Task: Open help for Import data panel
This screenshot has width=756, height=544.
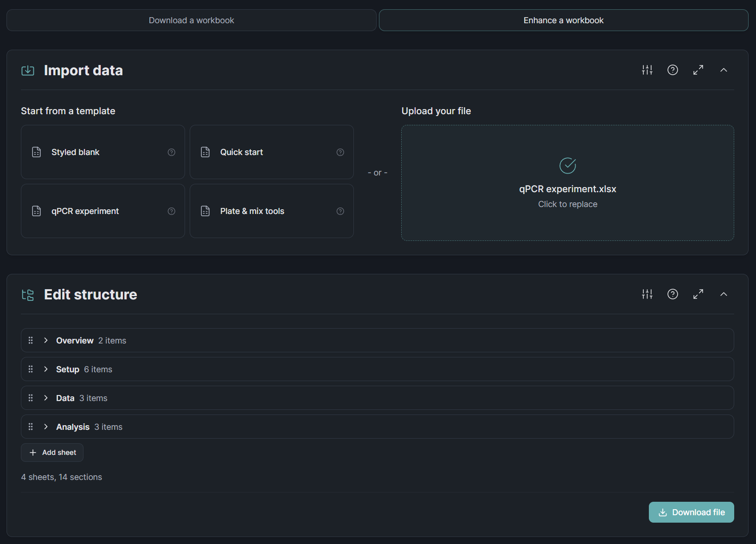Action: [x=673, y=70]
